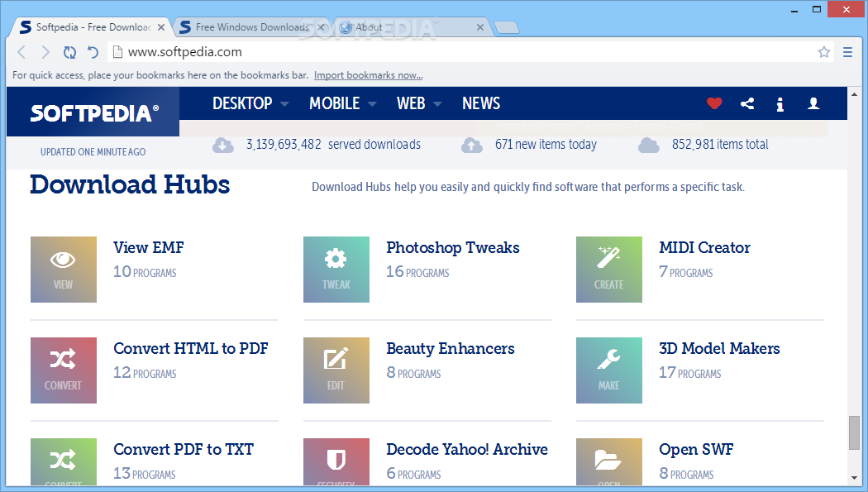868x492 pixels.
Task: Click the EDIT pencil tile
Action: tap(336, 370)
